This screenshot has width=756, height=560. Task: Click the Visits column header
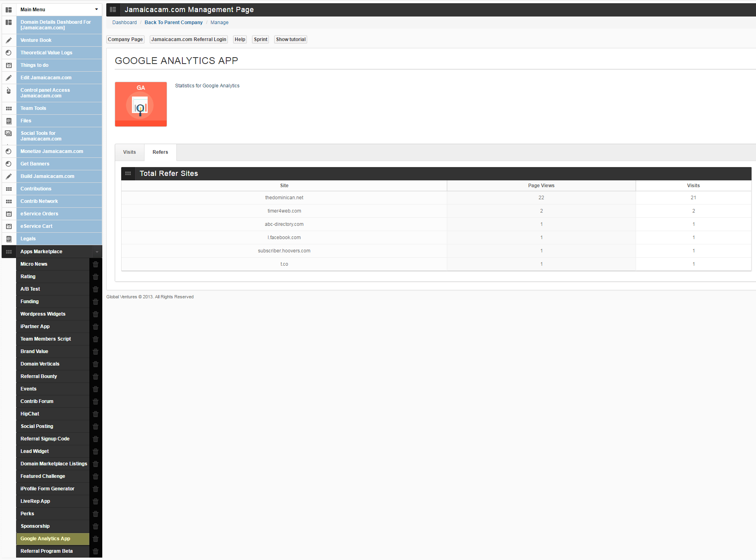(693, 186)
